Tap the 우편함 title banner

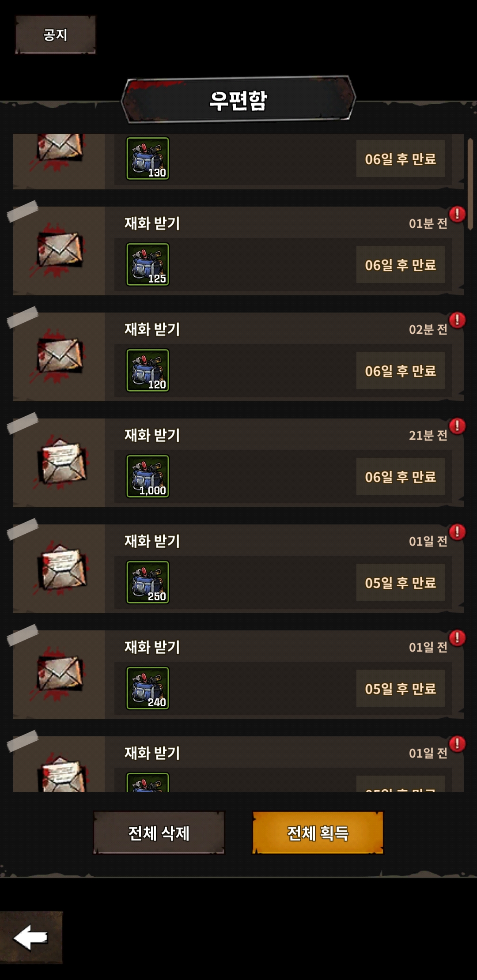(238, 100)
